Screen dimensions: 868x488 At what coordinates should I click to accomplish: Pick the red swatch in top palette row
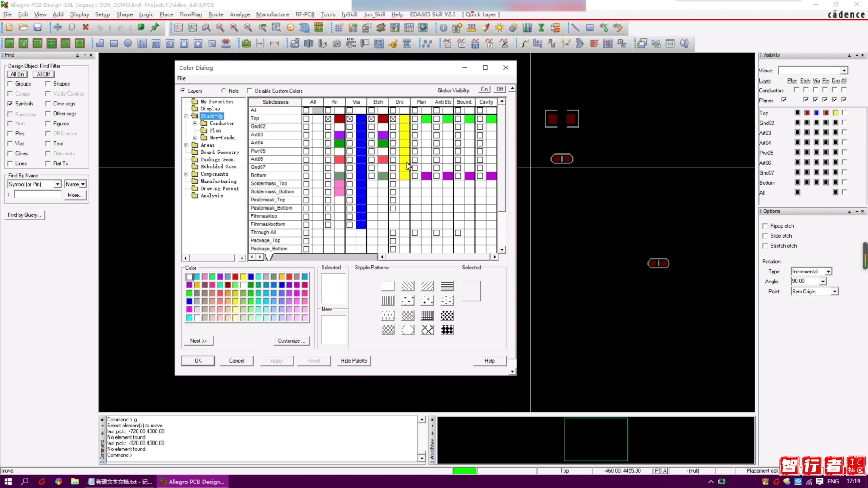[236, 277]
